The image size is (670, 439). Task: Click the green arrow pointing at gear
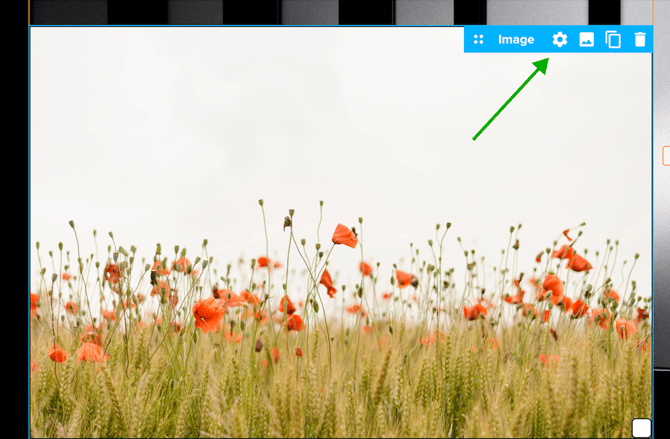(510, 100)
